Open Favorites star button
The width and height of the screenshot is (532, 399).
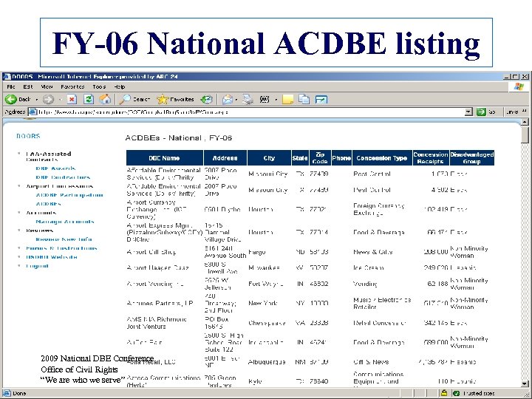pos(175,99)
